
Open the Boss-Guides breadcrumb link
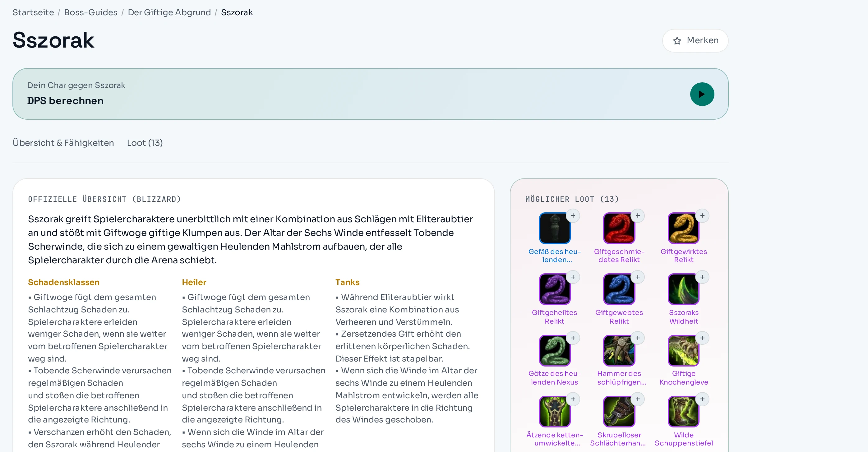[91, 12]
